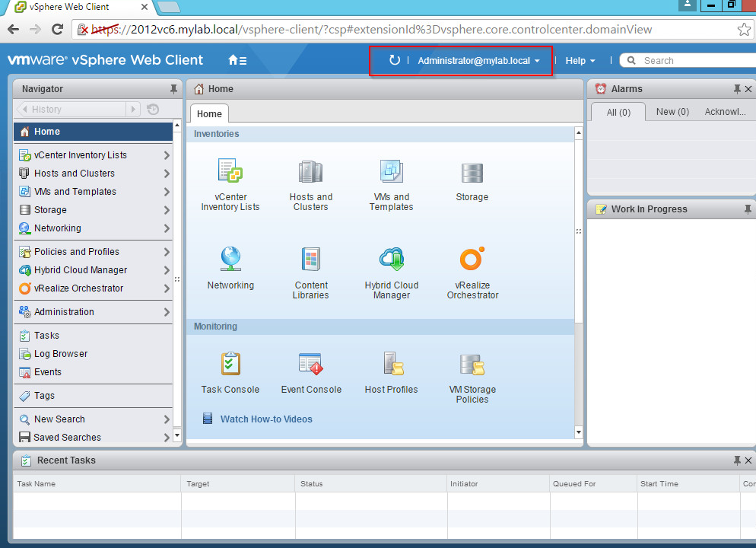756x548 pixels.
Task: Click Navigator scrollbar down arrow
Action: tap(177, 435)
